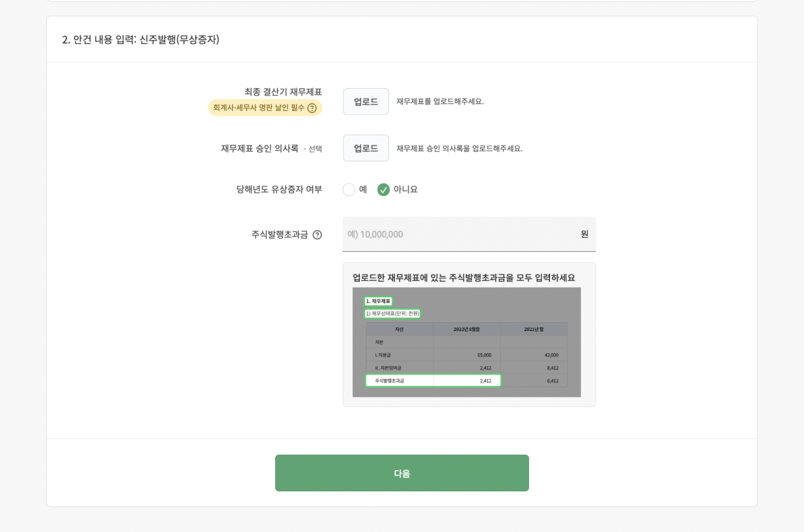Click the green-boxed 주식발행초과금 2,412 row
Screen dimensions: 804x532
click(433, 380)
